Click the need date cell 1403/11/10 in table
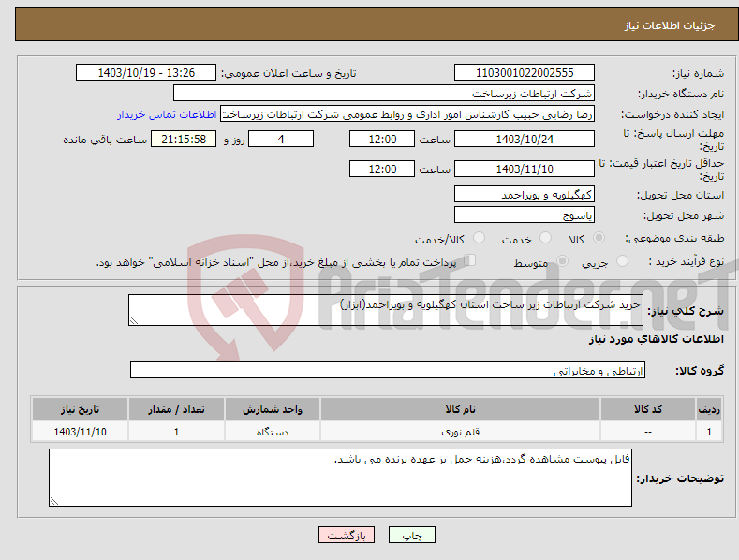This screenshot has width=739, height=560. 80,432
